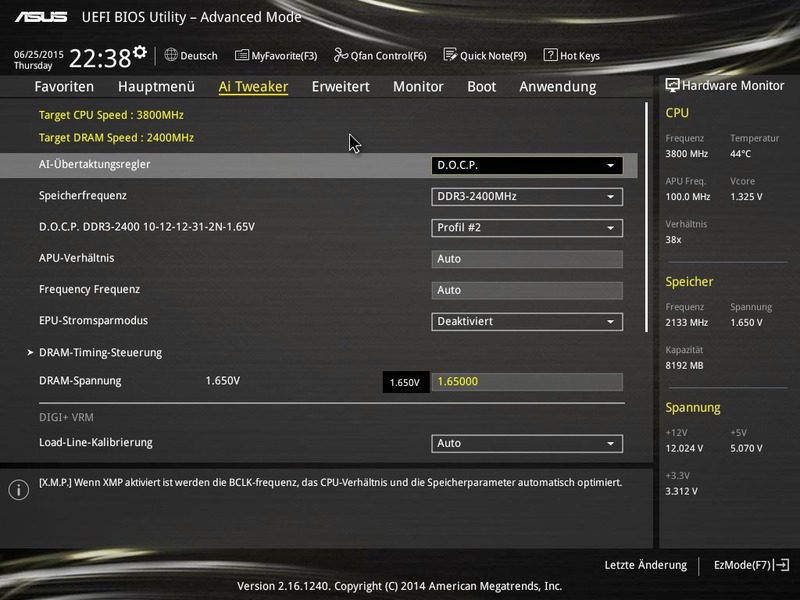
Task: Expand DRAM-Timing-Steuerung submenu
Action: [x=100, y=353]
